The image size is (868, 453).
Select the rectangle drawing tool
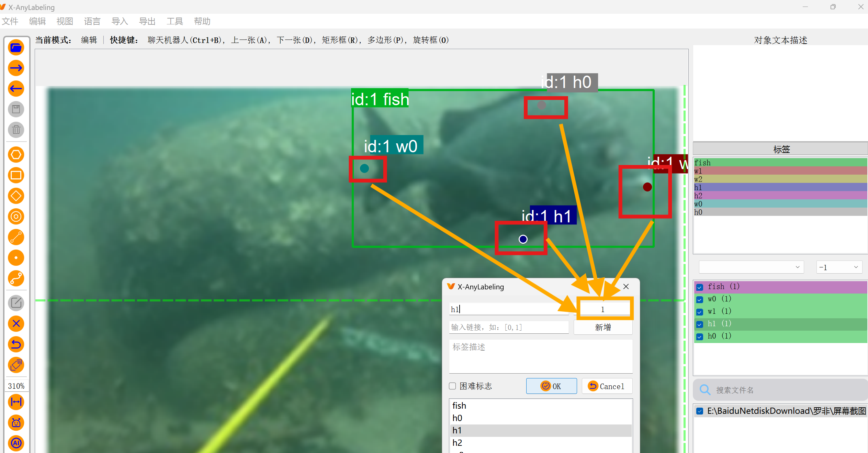pyautogui.click(x=16, y=175)
